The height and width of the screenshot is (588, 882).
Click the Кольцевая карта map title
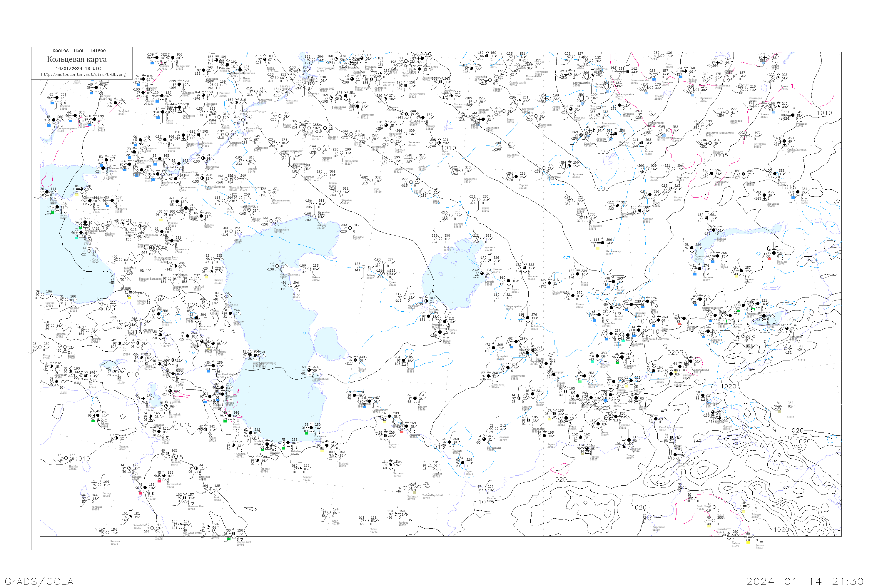77,59
